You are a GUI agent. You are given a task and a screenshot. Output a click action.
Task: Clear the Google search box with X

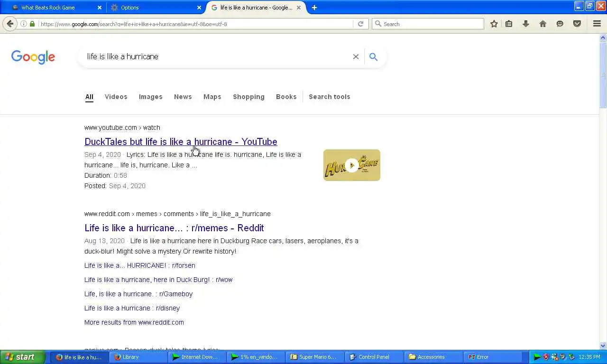tap(356, 56)
